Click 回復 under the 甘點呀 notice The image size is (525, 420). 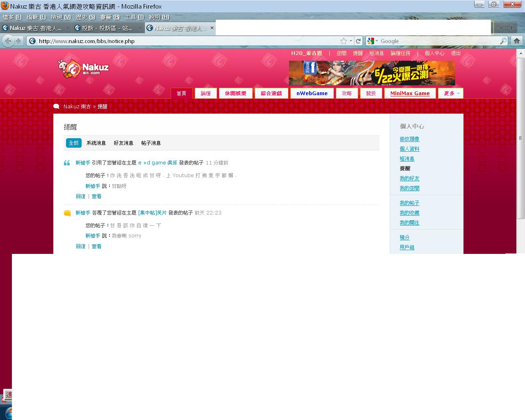click(81, 196)
